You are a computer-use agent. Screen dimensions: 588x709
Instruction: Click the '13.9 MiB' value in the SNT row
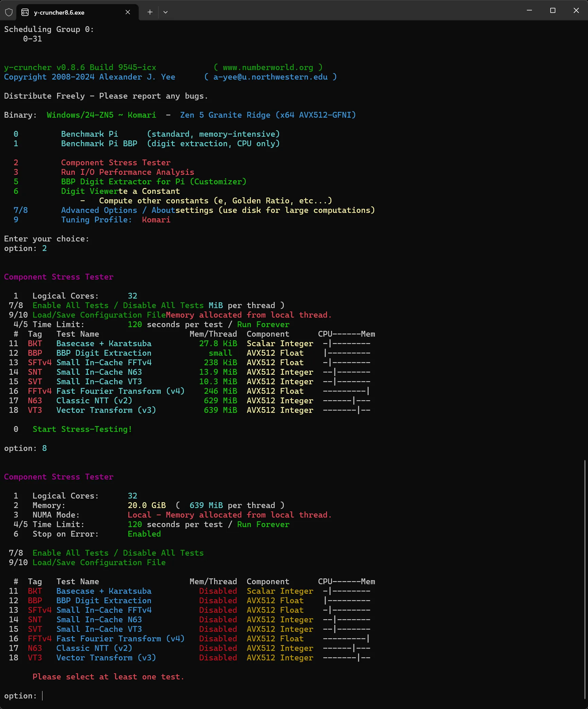218,372
